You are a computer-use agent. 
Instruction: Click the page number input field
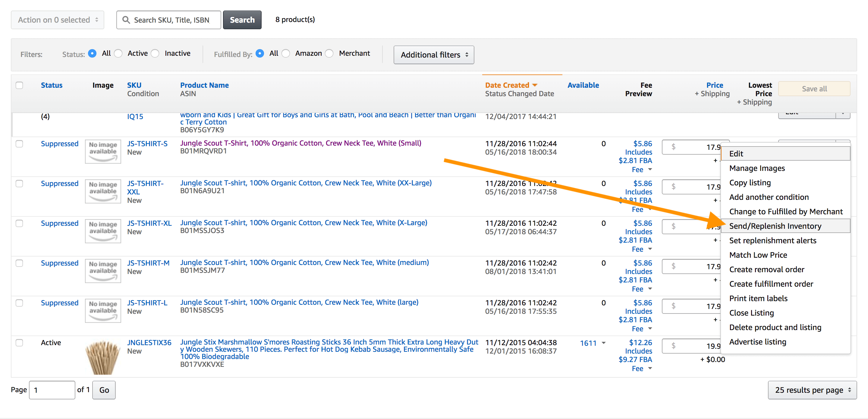coord(52,390)
